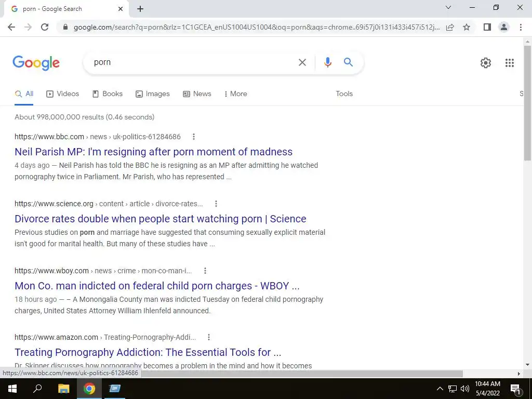This screenshot has width=532, height=399.
Task: Click the voice search microphone icon
Action: click(327, 62)
